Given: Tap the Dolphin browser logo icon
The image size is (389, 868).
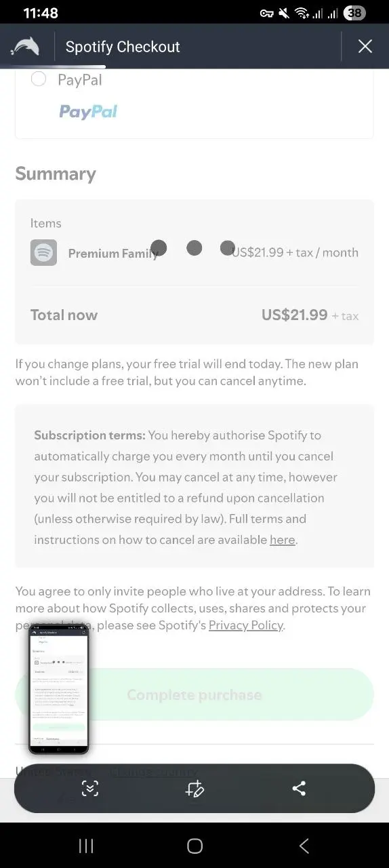Looking at the screenshot, I should (x=25, y=47).
